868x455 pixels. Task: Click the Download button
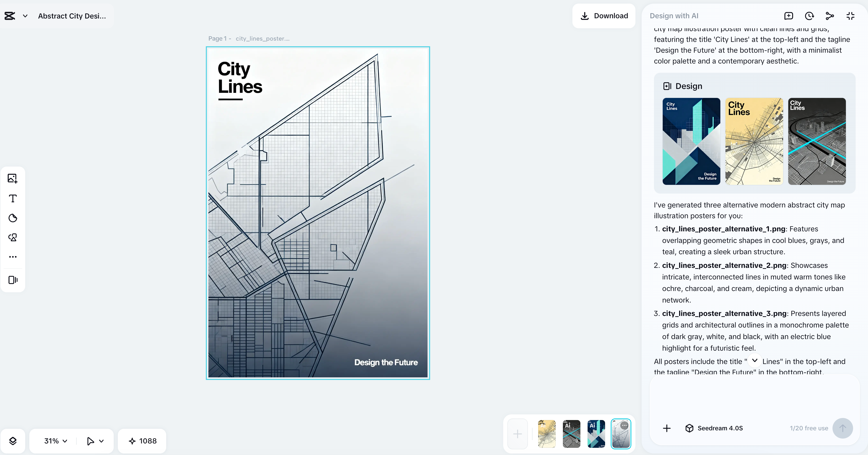click(x=604, y=15)
